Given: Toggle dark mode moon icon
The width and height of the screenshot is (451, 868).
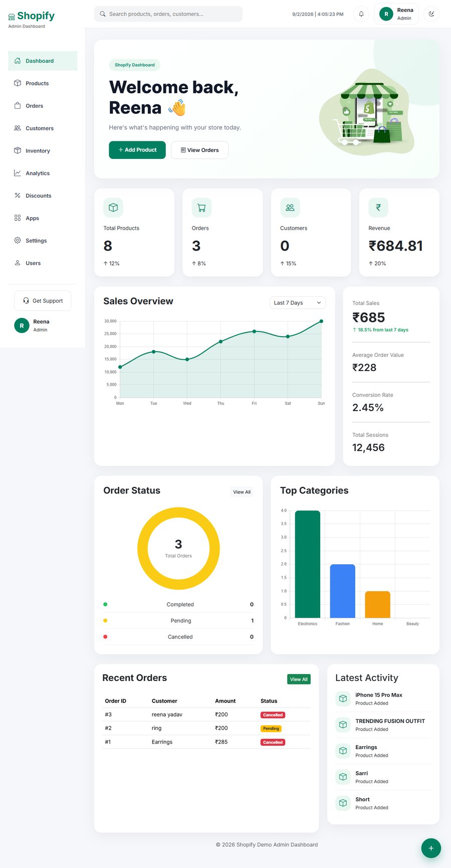Looking at the screenshot, I should (x=431, y=14).
